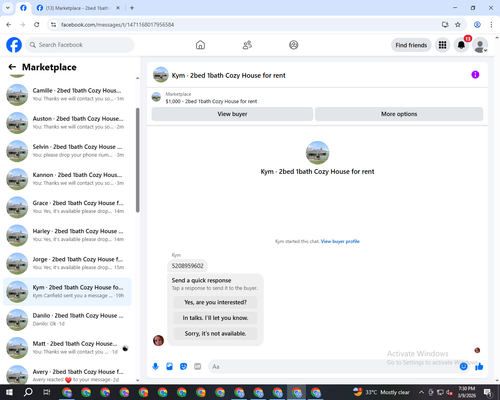Open the Friends icon in top navigation
The height and width of the screenshot is (400, 500).
(x=247, y=45)
